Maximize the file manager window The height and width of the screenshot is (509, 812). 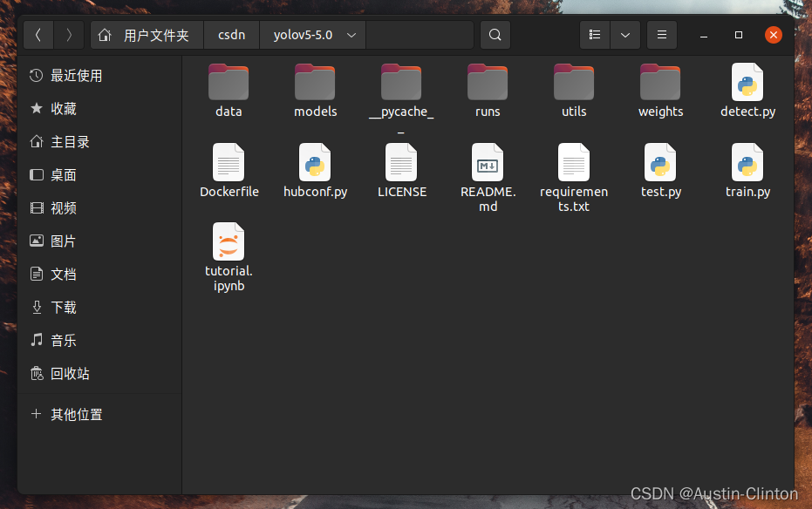pyautogui.click(x=739, y=35)
